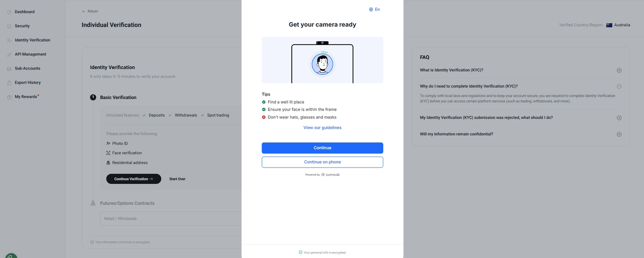Choose Continue on phone button
The image size is (644, 258).
tap(322, 162)
